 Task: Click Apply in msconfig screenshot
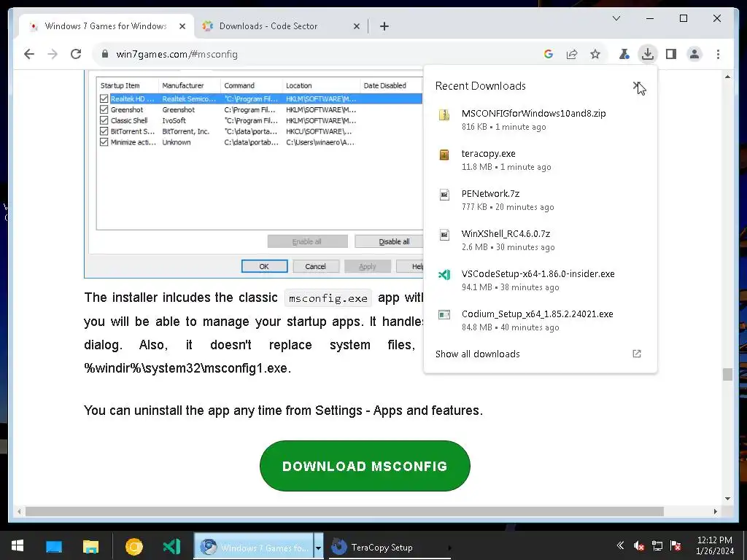(x=368, y=266)
